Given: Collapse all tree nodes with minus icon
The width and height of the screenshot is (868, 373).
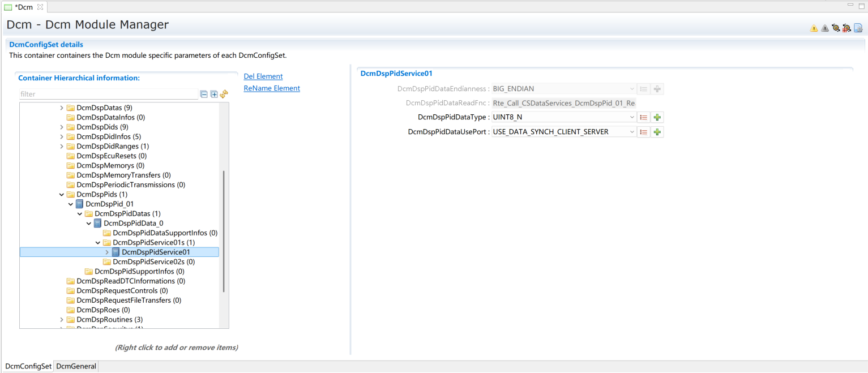Looking at the screenshot, I should point(204,94).
